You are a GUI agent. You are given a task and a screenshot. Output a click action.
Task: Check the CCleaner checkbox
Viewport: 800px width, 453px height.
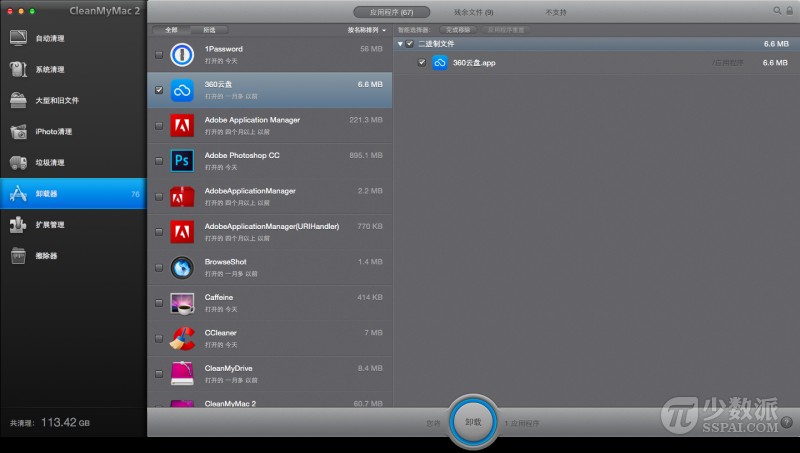point(159,338)
